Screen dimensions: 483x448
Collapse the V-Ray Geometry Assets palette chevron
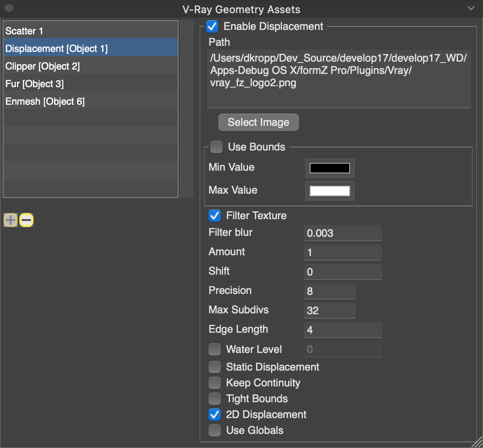click(x=471, y=8)
